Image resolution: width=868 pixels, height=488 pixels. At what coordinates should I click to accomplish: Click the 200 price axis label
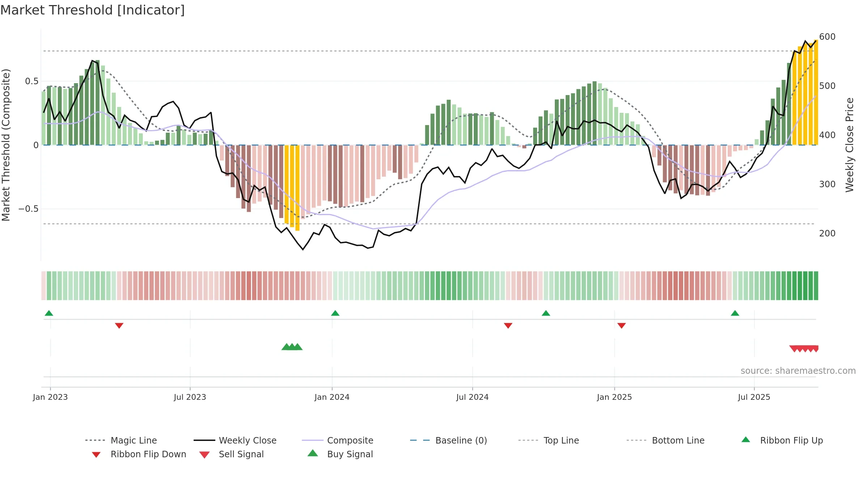[827, 234]
